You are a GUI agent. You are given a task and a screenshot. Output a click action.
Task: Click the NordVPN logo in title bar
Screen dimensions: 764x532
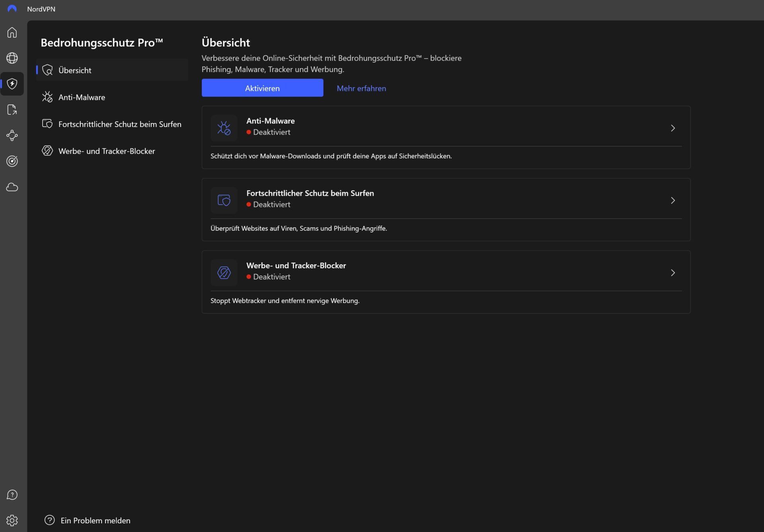coord(12,9)
